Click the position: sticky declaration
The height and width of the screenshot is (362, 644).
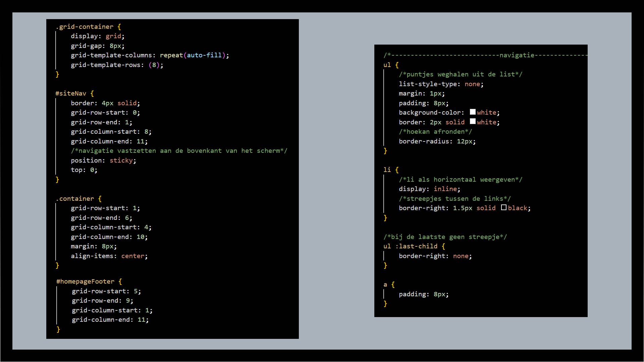click(x=103, y=160)
